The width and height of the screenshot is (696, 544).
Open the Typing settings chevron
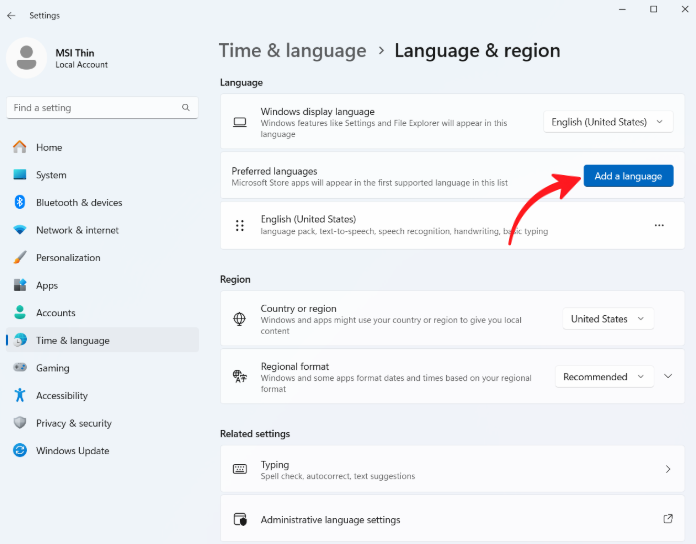(x=668, y=469)
